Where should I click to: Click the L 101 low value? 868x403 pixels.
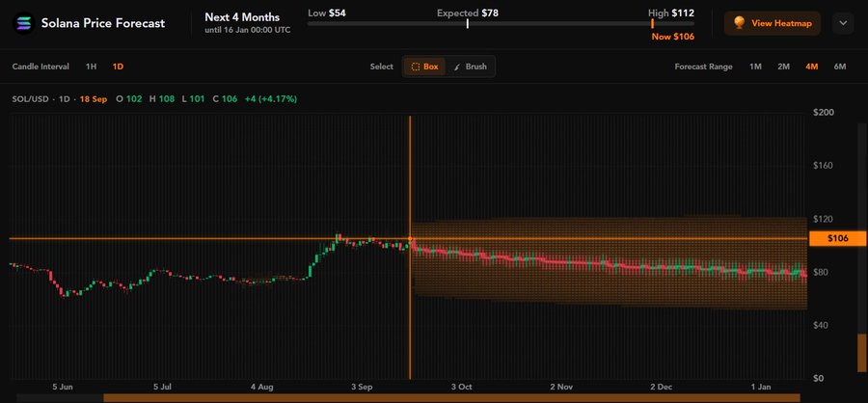coord(193,99)
